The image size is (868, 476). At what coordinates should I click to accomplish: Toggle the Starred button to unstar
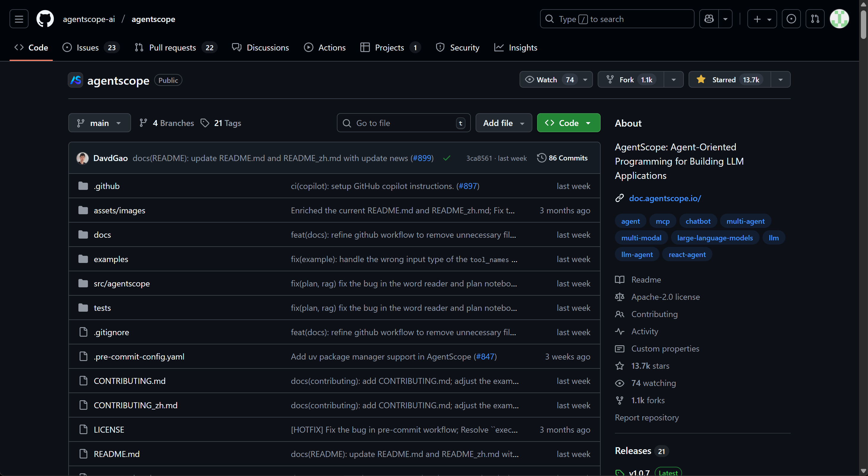pos(730,80)
